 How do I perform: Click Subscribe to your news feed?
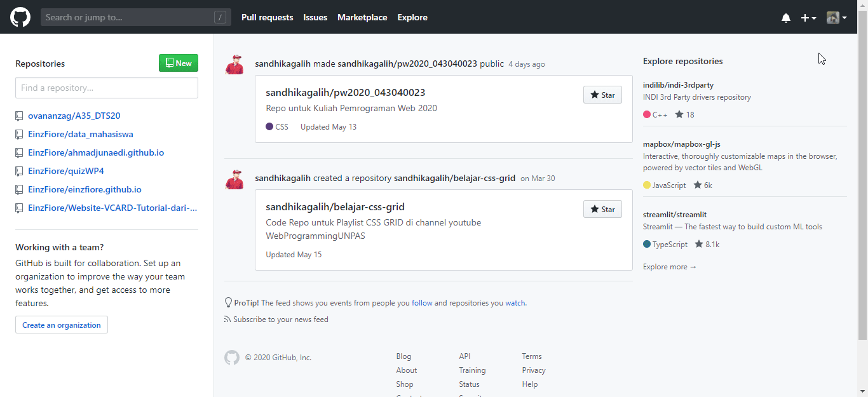281,320
